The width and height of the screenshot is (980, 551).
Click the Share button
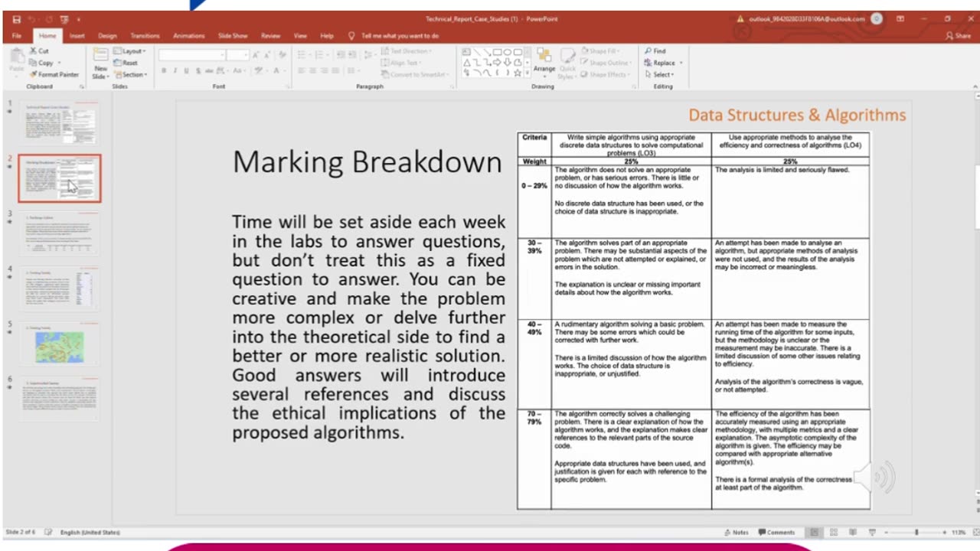tap(959, 35)
